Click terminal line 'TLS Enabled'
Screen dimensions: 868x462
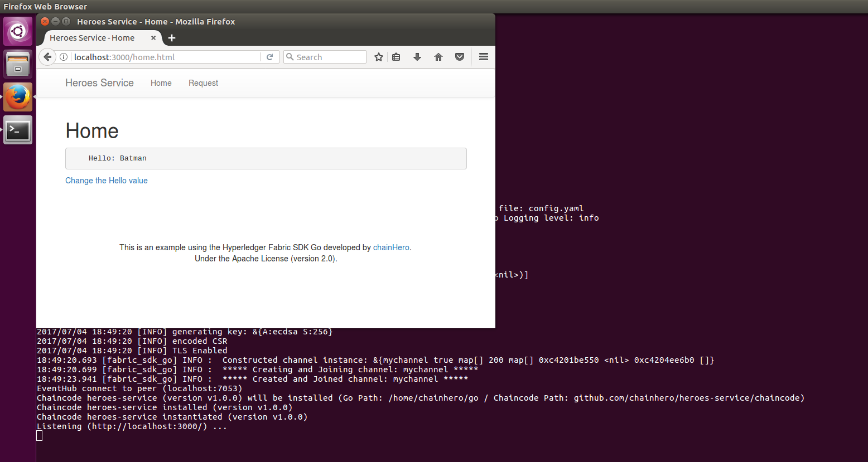click(x=132, y=351)
